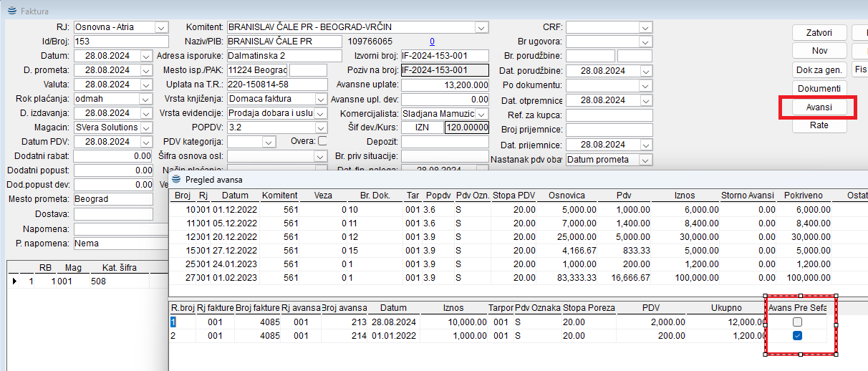
Task: Expand the RJ dropdown showing Osnovna - Atria
Action: tap(159, 27)
